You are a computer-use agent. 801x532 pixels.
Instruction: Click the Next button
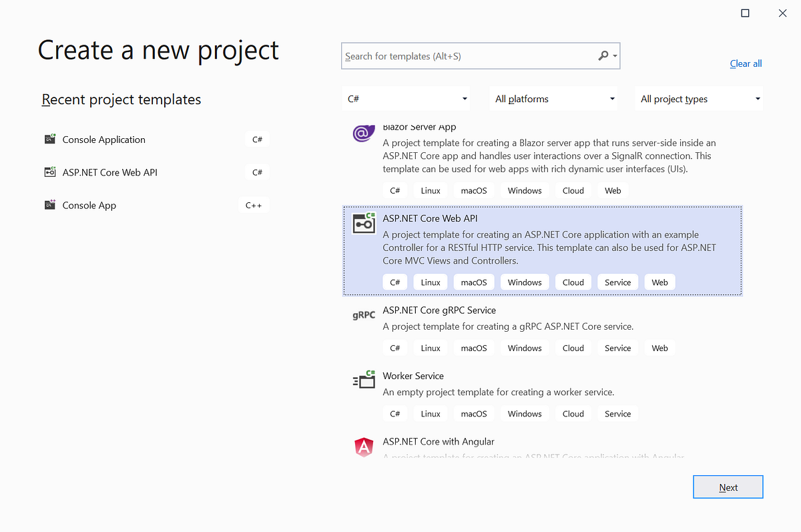[x=728, y=487]
